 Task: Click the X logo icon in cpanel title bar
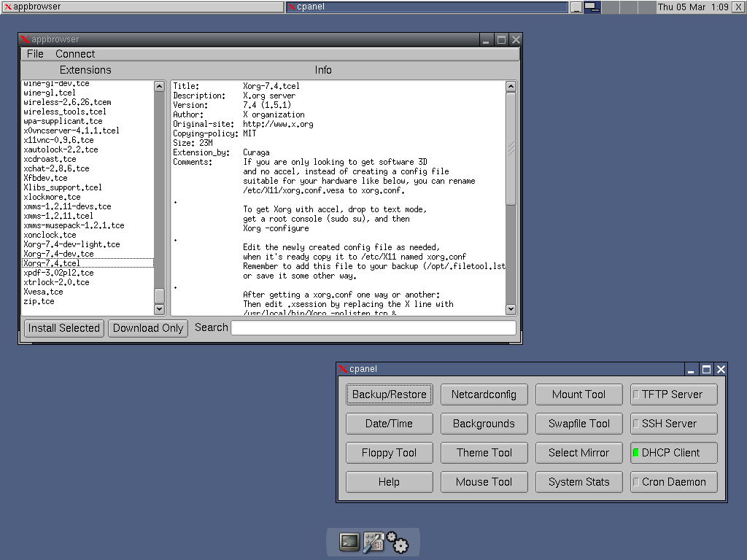coord(343,369)
